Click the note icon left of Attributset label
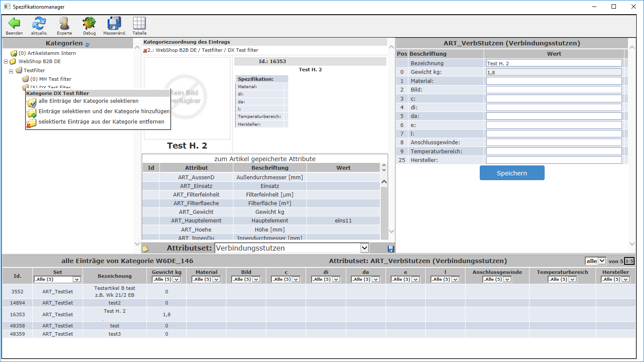This screenshot has height=362, width=644. (146, 249)
